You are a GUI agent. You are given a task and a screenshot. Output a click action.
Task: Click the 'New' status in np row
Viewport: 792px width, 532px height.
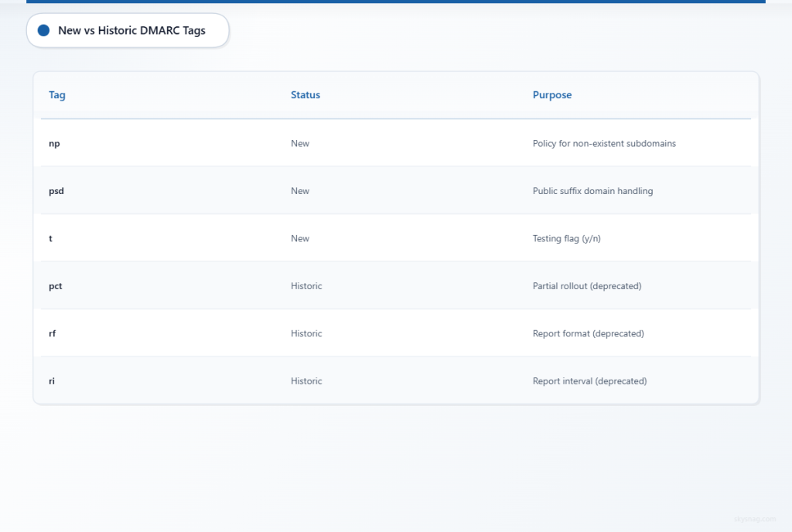coord(300,143)
